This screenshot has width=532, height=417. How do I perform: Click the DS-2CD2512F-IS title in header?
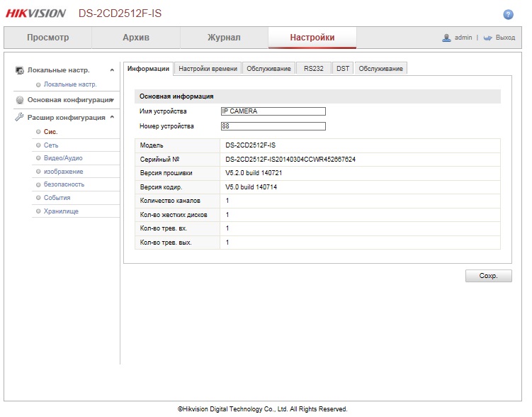(120, 13)
